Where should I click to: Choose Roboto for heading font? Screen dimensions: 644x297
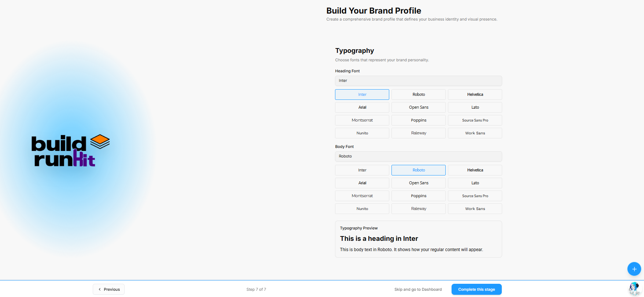point(419,94)
